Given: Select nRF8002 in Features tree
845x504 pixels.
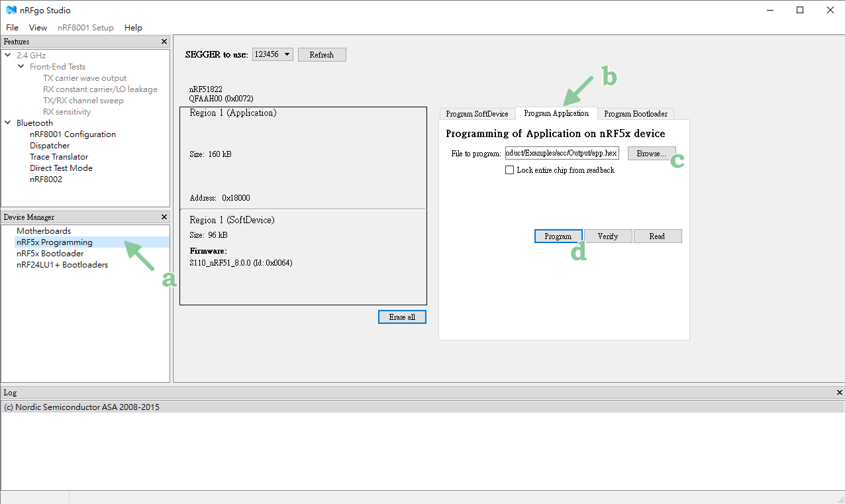Looking at the screenshot, I should [46, 179].
